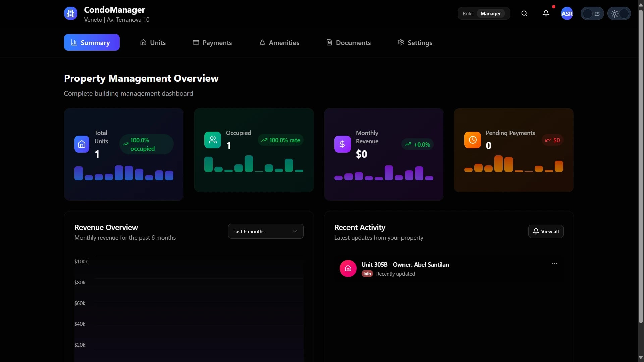Toggle the Manager role badge
This screenshot has height=362, width=644.
pyautogui.click(x=490, y=13)
